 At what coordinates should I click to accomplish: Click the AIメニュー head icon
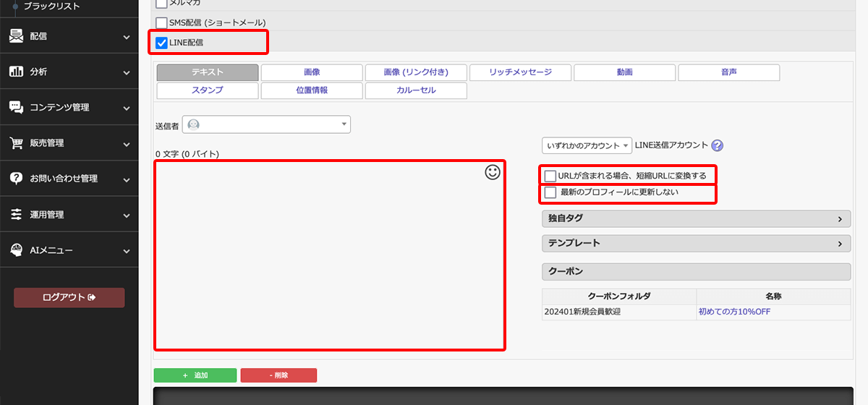point(16,250)
